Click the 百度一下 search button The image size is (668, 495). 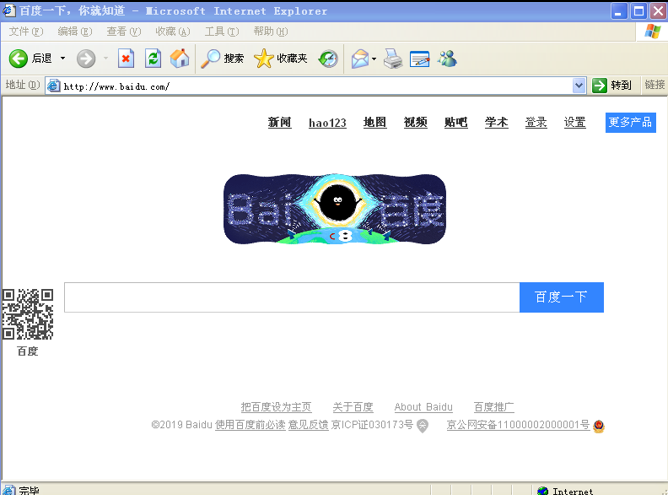click(x=561, y=297)
